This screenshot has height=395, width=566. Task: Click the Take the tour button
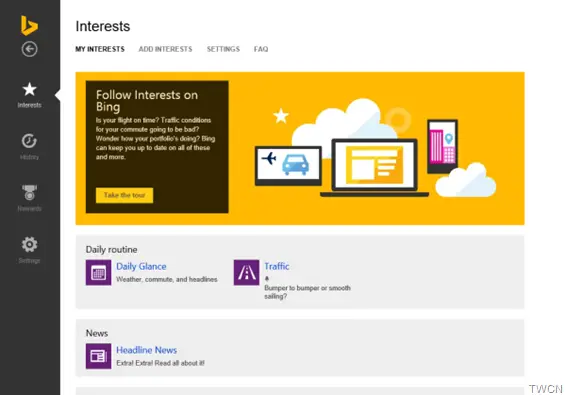point(125,195)
